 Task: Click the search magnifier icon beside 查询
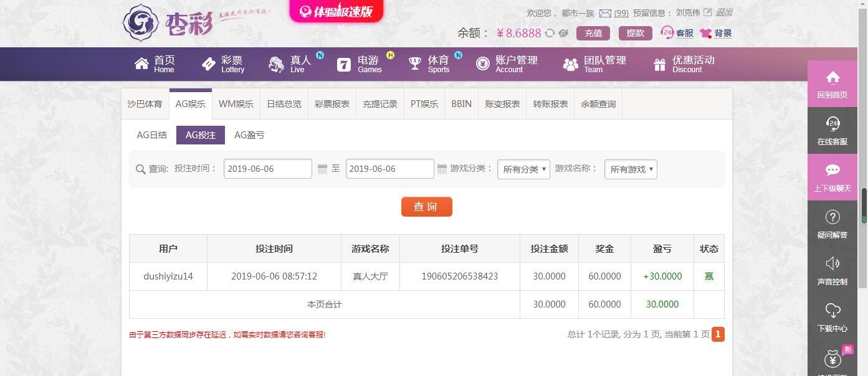pyautogui.click(x=140, y=169)
